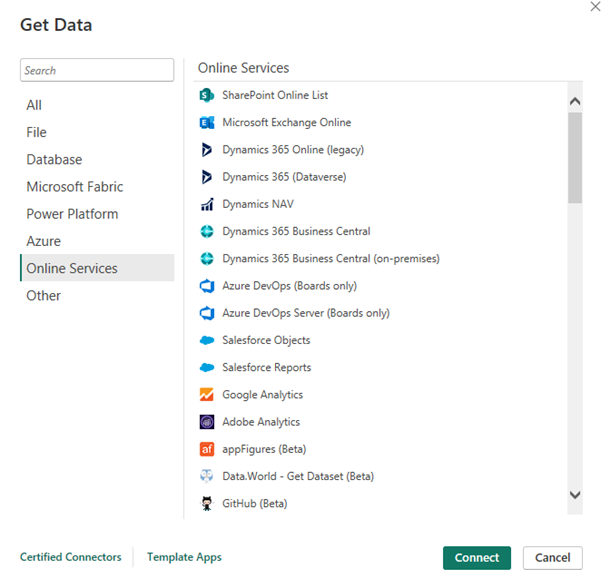Click the Data.World owl icon
This screenshot has height=588, width=601.
click(207, 476)
